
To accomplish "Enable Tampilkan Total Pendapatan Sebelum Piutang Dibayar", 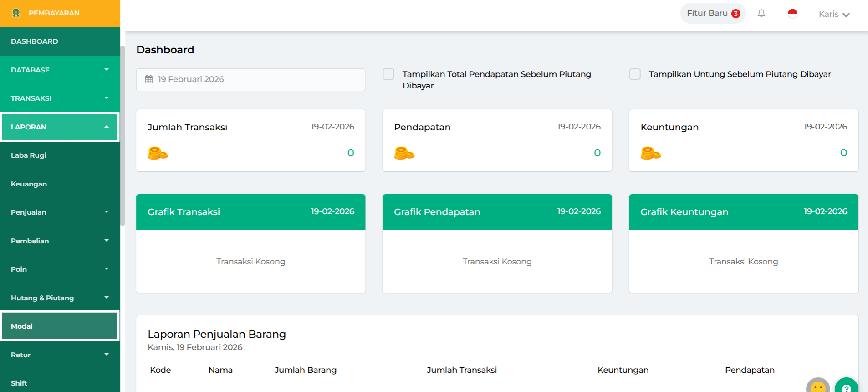I will click(x=388, y=74).
